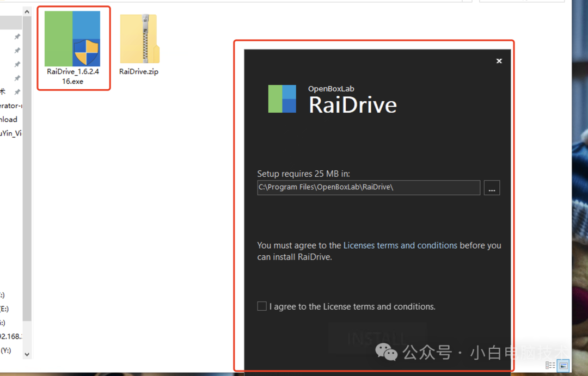Click the "Setup requires 25 MB in:" label

(303, 174)
